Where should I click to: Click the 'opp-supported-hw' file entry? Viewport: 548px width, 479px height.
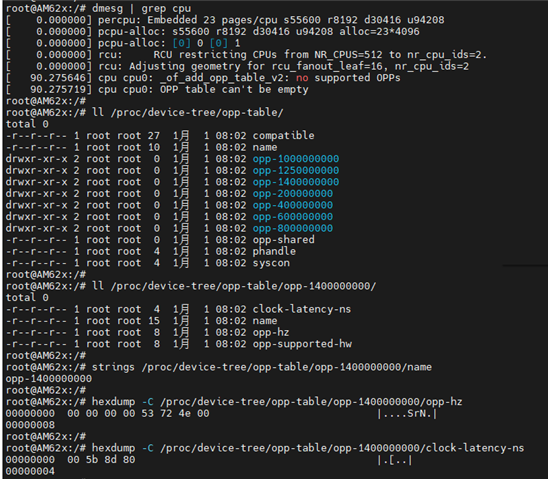pyautogui.click(x=302, y=344)
